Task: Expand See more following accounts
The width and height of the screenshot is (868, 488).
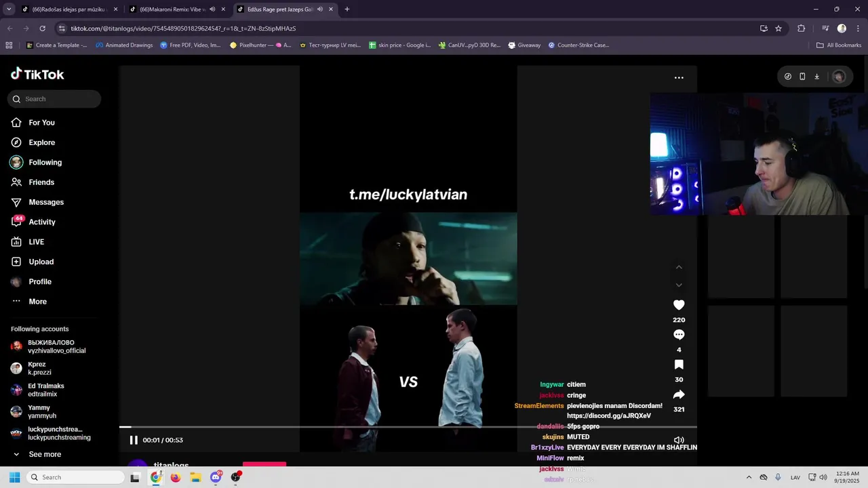Action: coord(37,454)
